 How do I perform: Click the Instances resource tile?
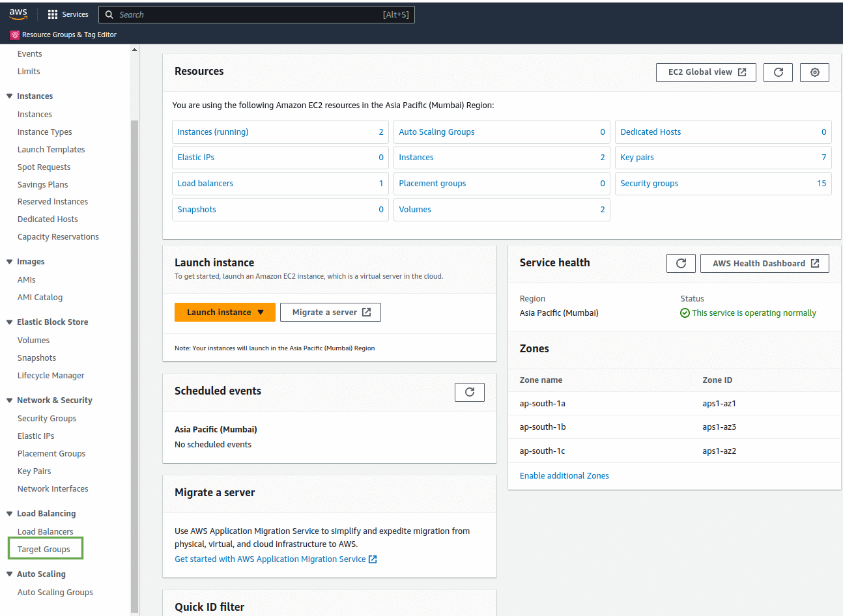pos(502,158)
